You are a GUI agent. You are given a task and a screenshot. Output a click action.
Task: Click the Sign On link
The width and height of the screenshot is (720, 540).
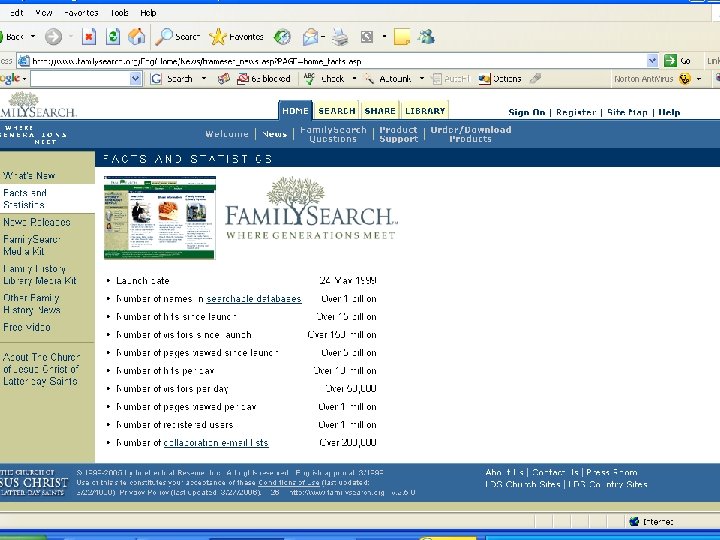click(527, 112)
